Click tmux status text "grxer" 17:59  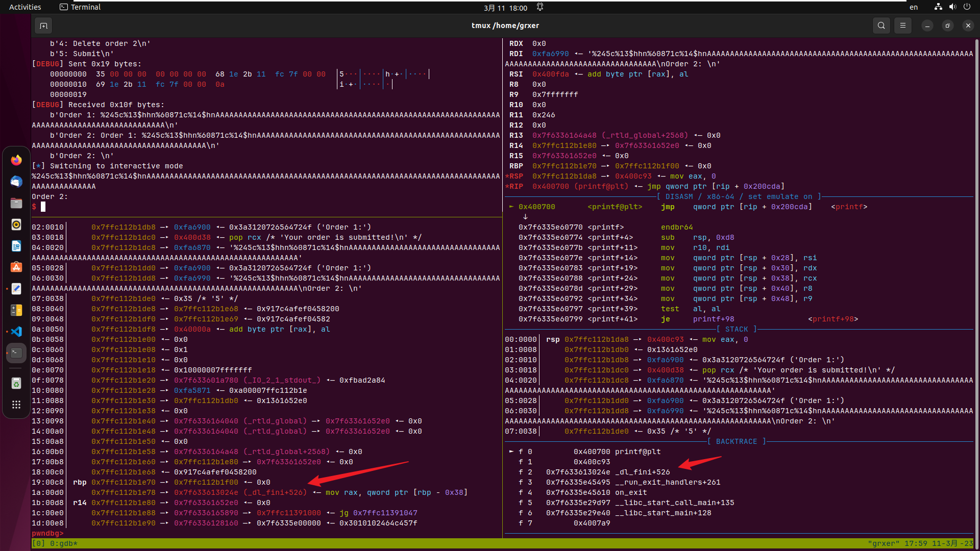coord(897,543)
